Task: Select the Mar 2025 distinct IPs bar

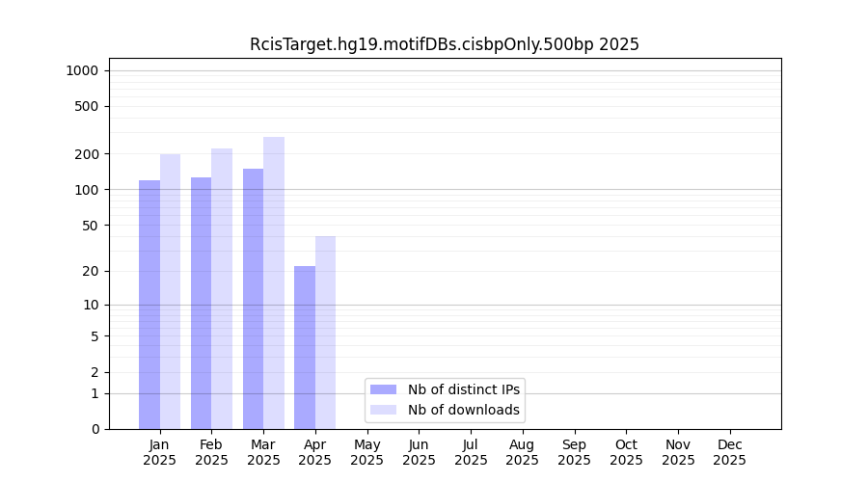Action: pyautogui.click(x=253, y=299)
